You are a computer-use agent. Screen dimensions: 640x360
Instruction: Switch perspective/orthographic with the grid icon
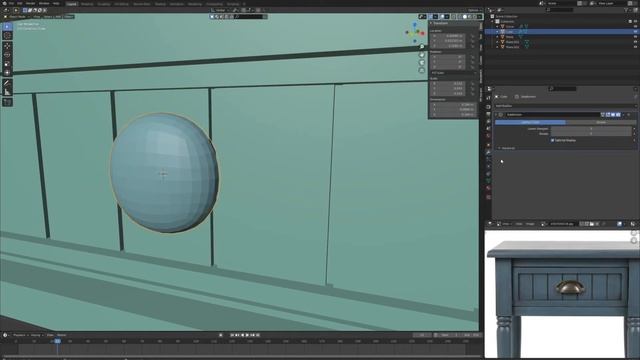tap(422, 70)
